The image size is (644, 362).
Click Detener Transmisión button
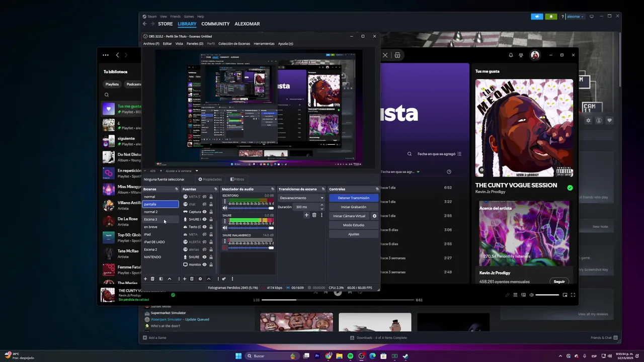click(x=353, y=198)
